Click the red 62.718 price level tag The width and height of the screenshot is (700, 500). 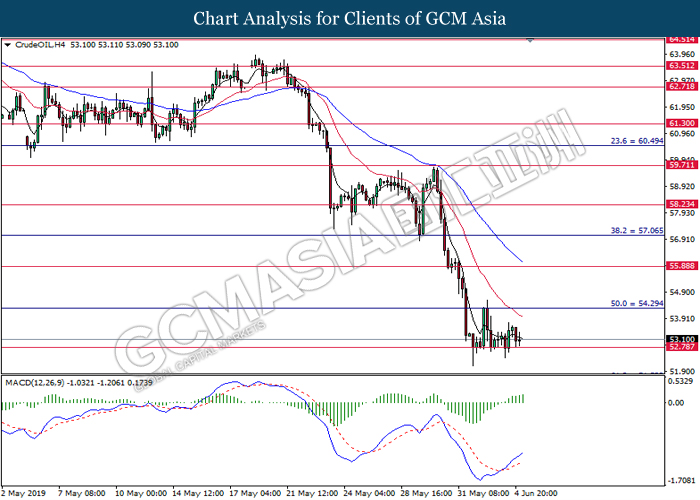(x=682, y=86)
